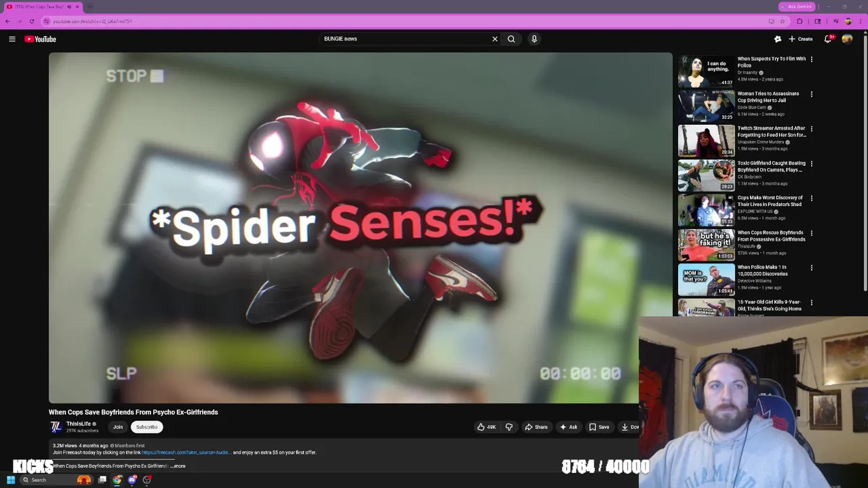The height and width of the screenshot is (488, 868).
Task: Open options for When Police Make 1 In 10,000,000
Action: (x=812, y=268)
